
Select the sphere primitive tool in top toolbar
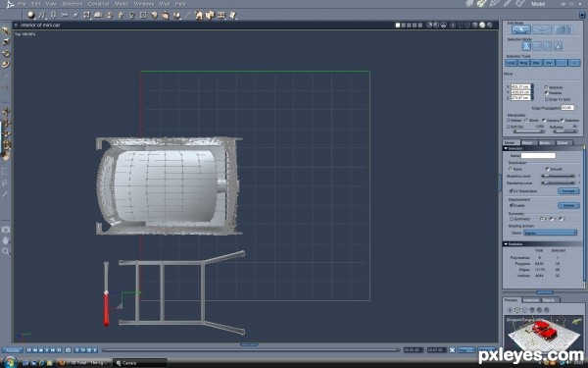pos(30,15)
